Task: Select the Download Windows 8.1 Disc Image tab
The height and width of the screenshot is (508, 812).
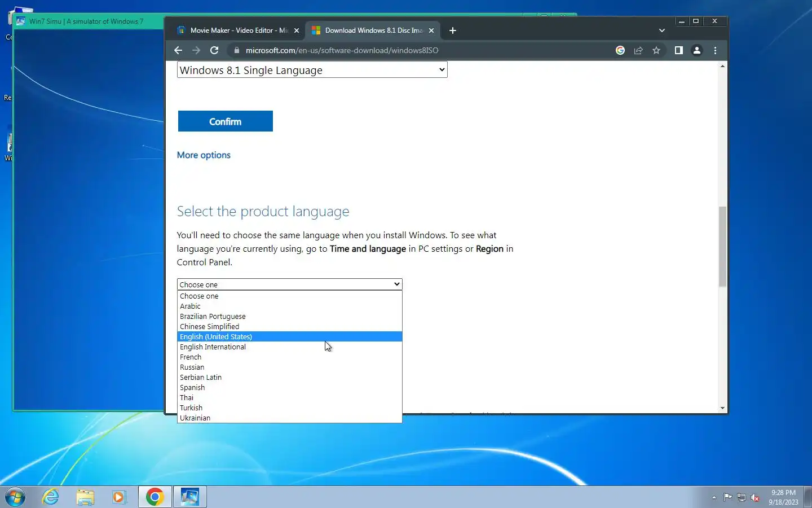Action: coord(372,30)
